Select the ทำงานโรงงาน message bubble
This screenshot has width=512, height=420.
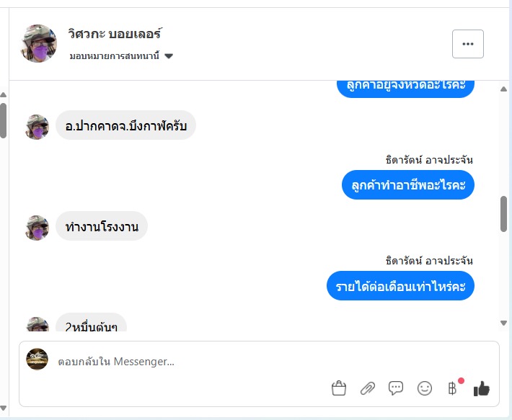click(x=102, y=227)
